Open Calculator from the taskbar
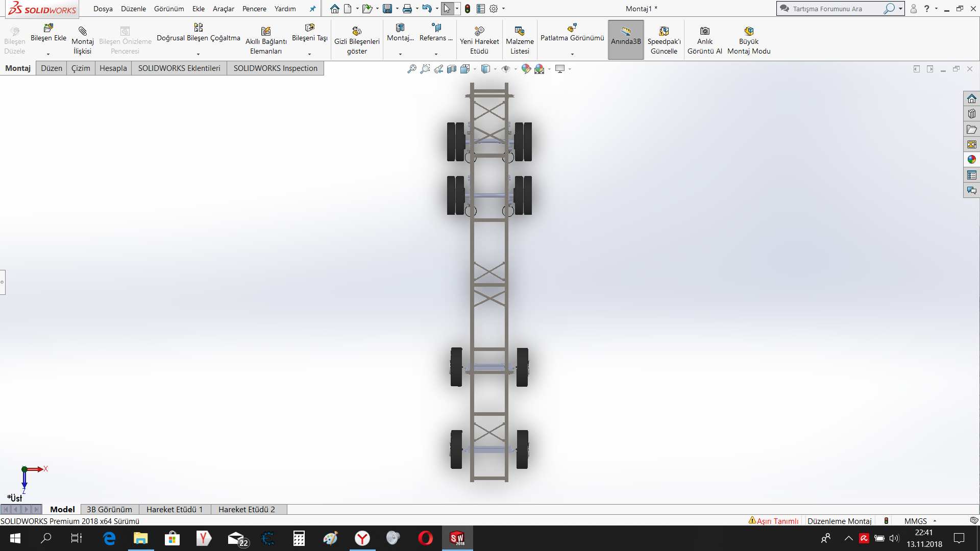Image resolution: width=980 pixels, height=551 pixels. (299, 538)
